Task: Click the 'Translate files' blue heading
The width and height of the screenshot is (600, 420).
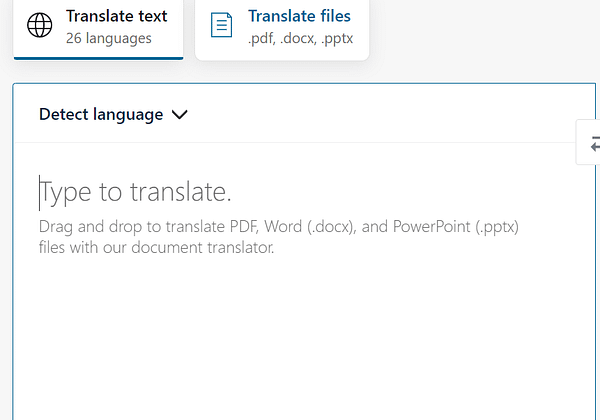Action: click(x=299, y=16)
